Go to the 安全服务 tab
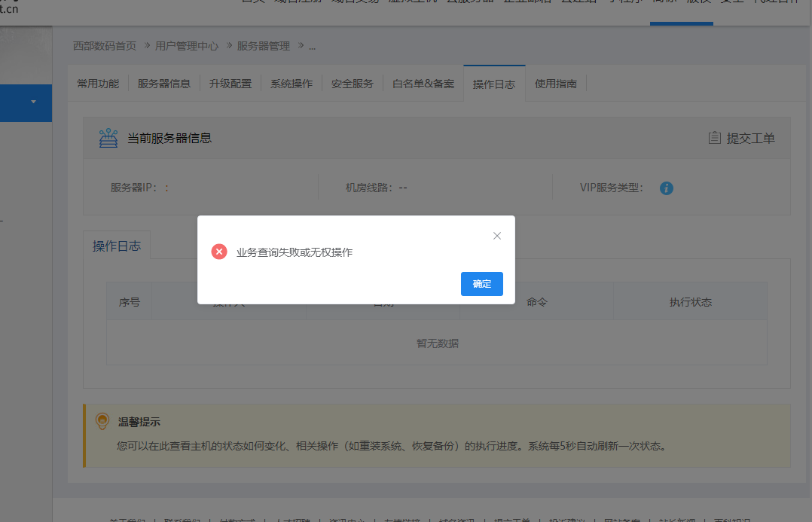This screenshot has width=812, height=522. [352, 84]
